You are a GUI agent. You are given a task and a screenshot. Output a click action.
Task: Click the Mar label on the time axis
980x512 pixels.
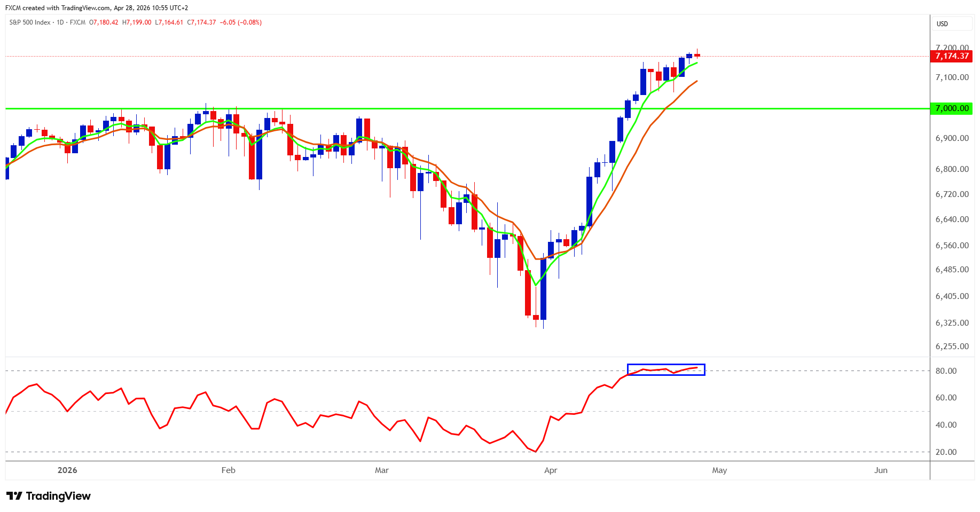(x=381, y=470)
